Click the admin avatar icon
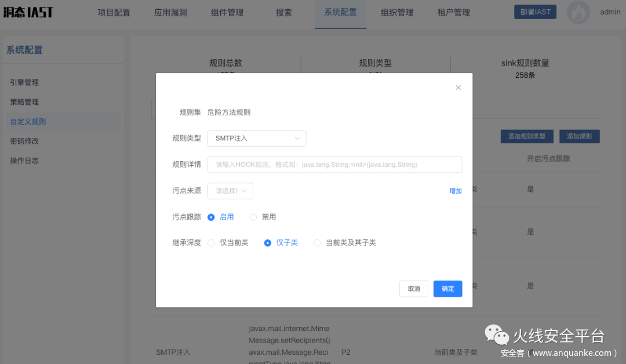This screenshot has width=626, height=364. tap(578, 13)
